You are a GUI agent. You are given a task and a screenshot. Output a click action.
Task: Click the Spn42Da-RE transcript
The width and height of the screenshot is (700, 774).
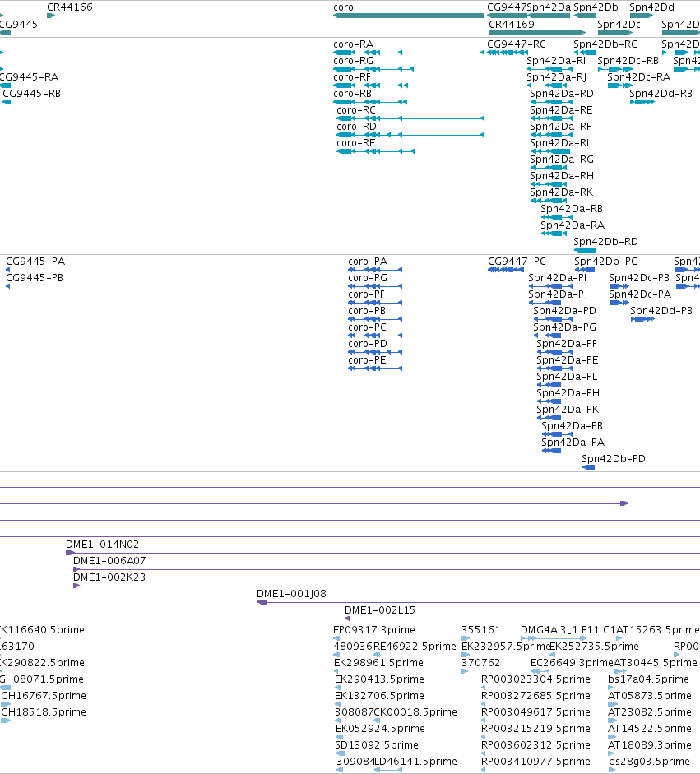click(x=551, y=118)
